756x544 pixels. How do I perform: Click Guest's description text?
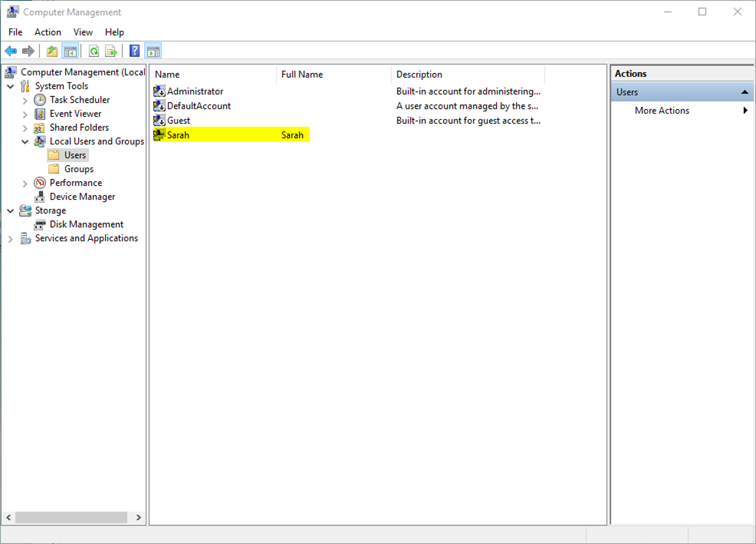click(x=468, y=120)
